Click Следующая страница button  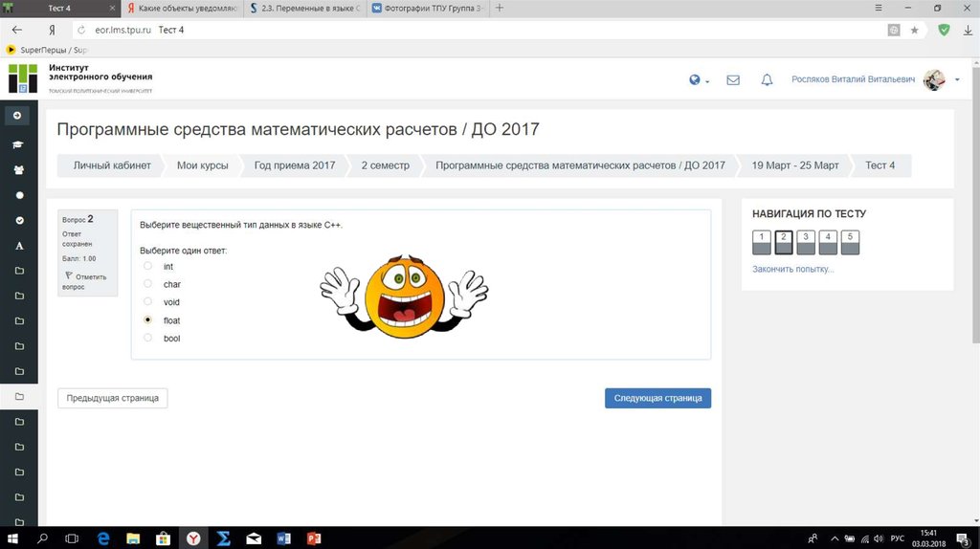point(657,398)
